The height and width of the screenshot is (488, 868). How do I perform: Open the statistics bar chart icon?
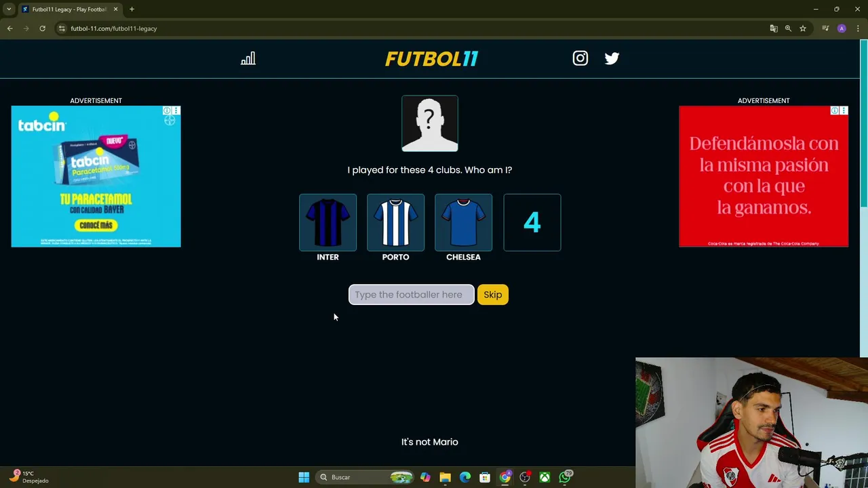(248, 59)
